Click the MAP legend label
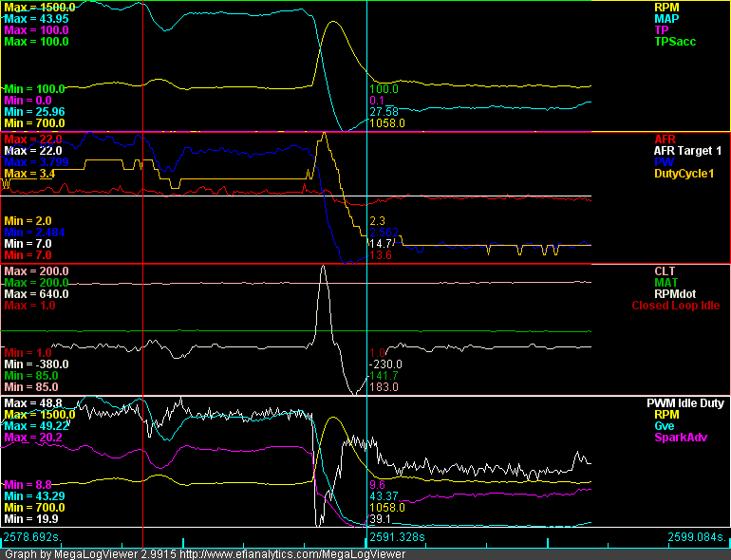Image resolution: width=731 pixels, height=560 pixels. pos(666,19)
